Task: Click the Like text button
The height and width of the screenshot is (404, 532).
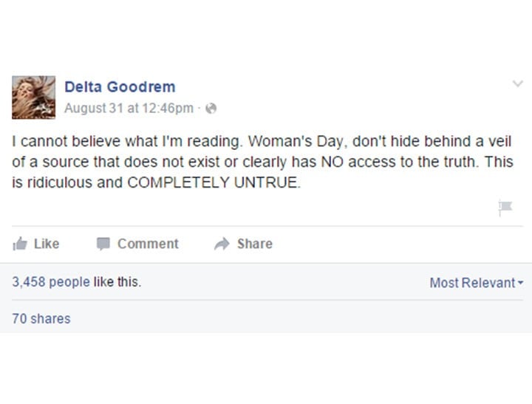Action: pyautogui.click(x=47, y=244)
